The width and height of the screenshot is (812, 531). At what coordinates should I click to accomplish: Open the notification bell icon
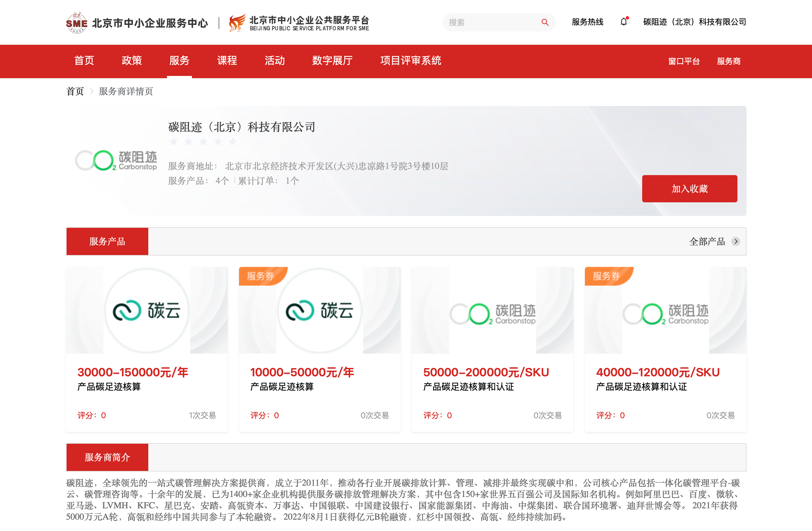tap(623, 22)
